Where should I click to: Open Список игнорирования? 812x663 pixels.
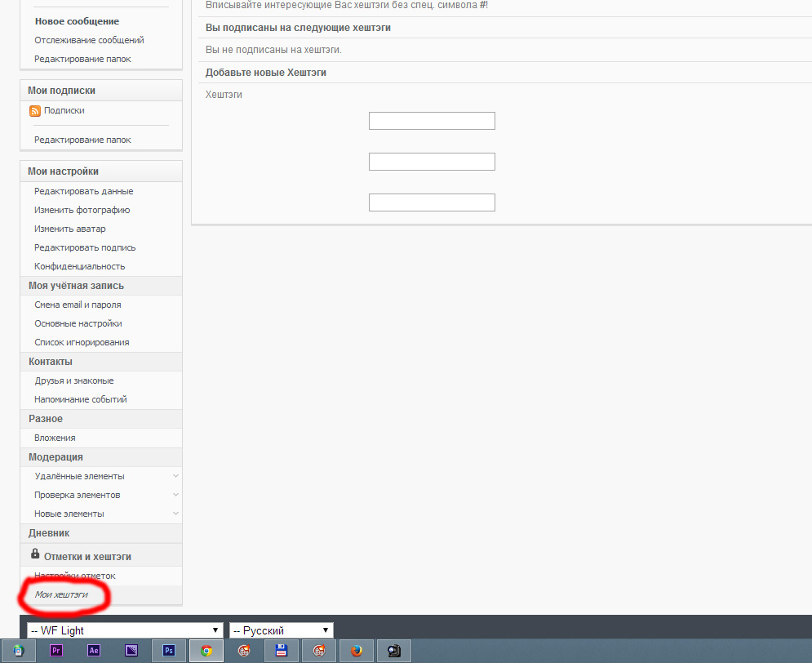82,342
